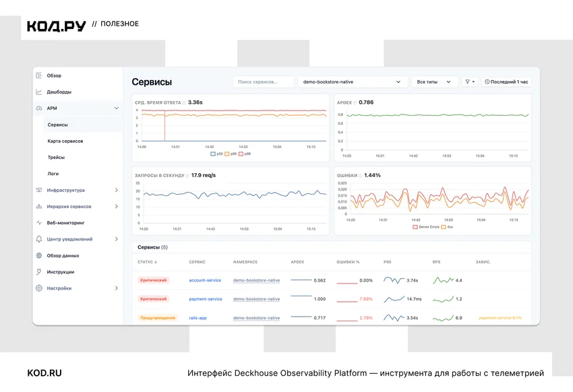The image size is (573, 392).
Task: Toggle the p95 series in legend
Action: pyautogui.click(x=231, y=154)
